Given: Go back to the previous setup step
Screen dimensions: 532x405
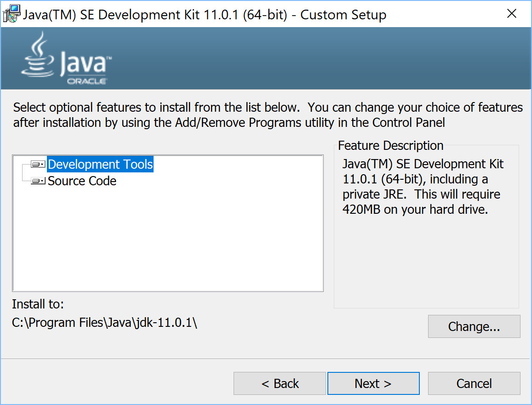Looking at the screenshot, I should pos(280,383).
